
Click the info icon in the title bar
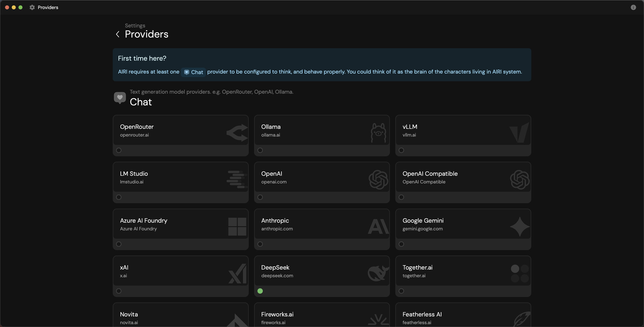point(633,7)
